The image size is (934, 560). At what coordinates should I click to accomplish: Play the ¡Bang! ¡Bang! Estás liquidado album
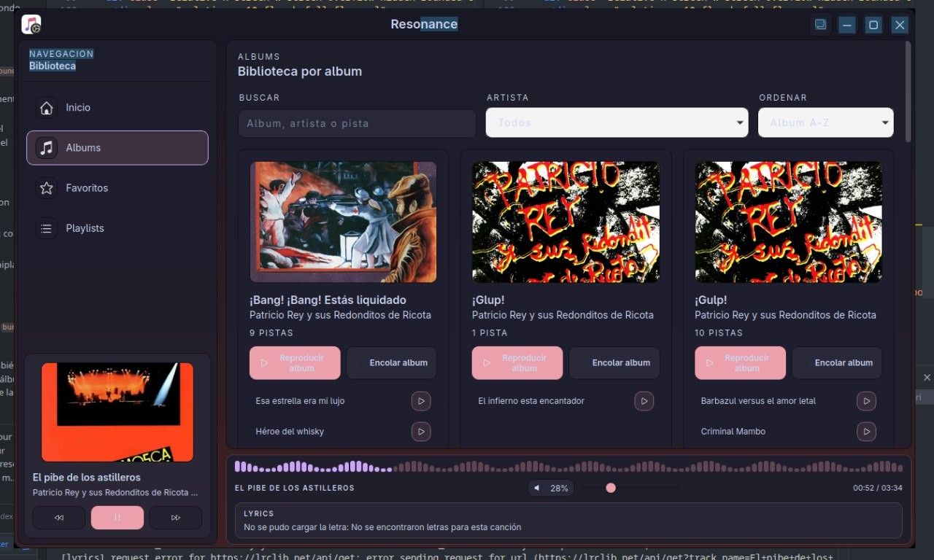tap(295, 363)
